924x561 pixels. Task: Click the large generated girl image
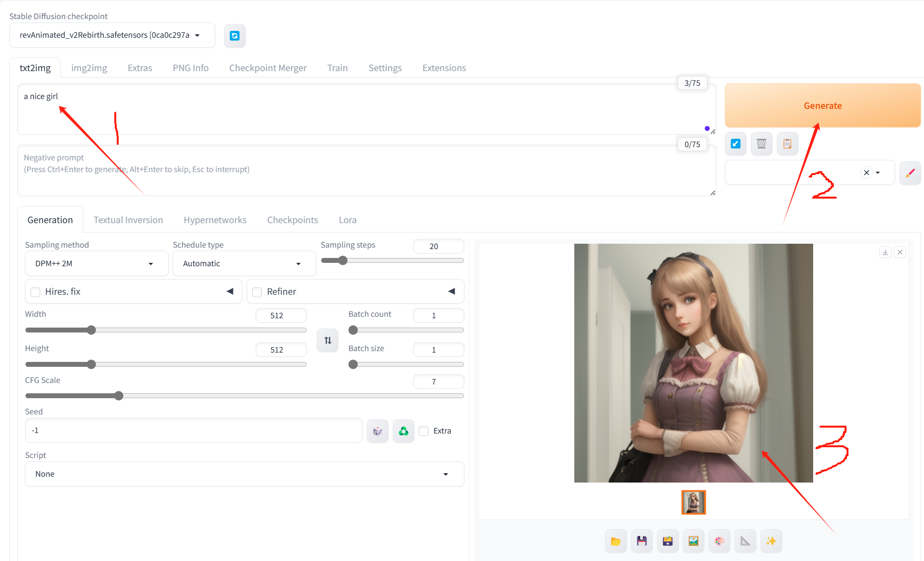pos(693,363)
